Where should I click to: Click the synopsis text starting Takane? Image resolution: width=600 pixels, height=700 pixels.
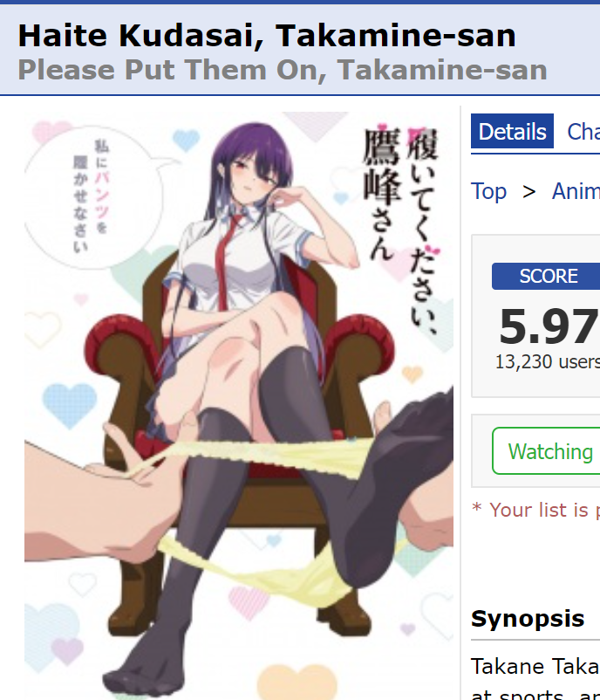[x=535, y=667]
